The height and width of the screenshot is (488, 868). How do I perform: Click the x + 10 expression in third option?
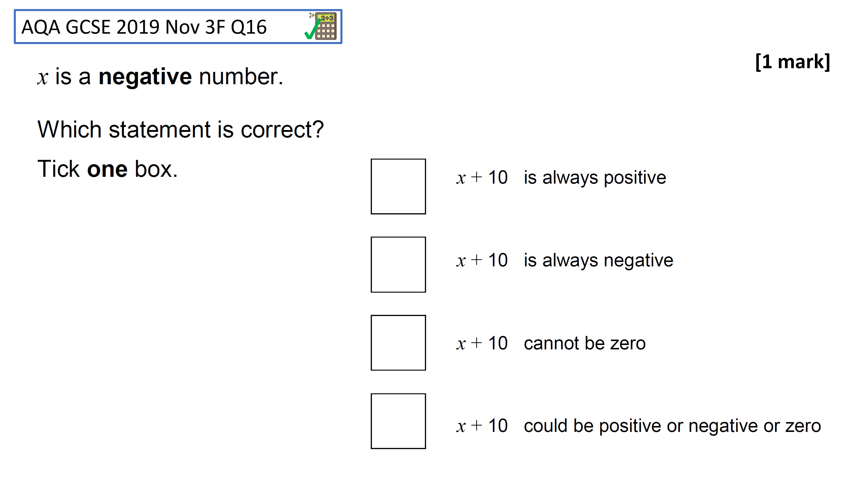[x=482, y=343]
